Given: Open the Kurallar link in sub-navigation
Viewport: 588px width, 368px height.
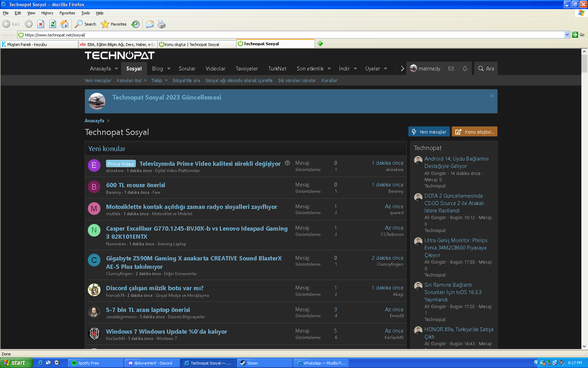Looking at the screenshot, I should [x=329, y=81].
